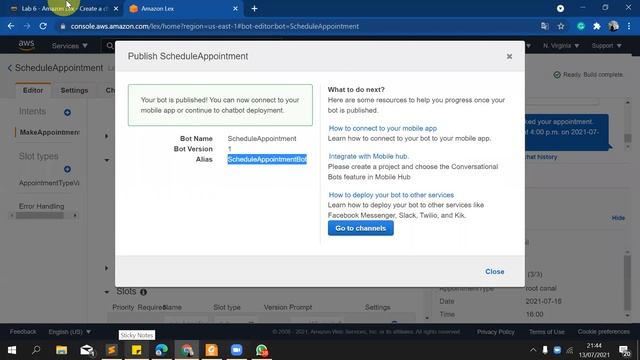The width and height of the screenshot is (640, 360).
Task: Close the Amazon Lex browser tab
Action: 235,9
